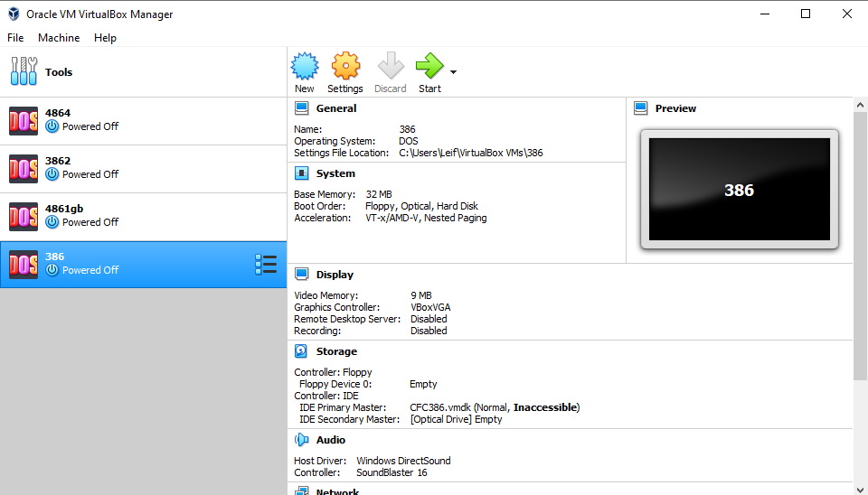Screen dimensions: 868x495
Task: Click the Network section icon
Action: (x=302, y=490)
